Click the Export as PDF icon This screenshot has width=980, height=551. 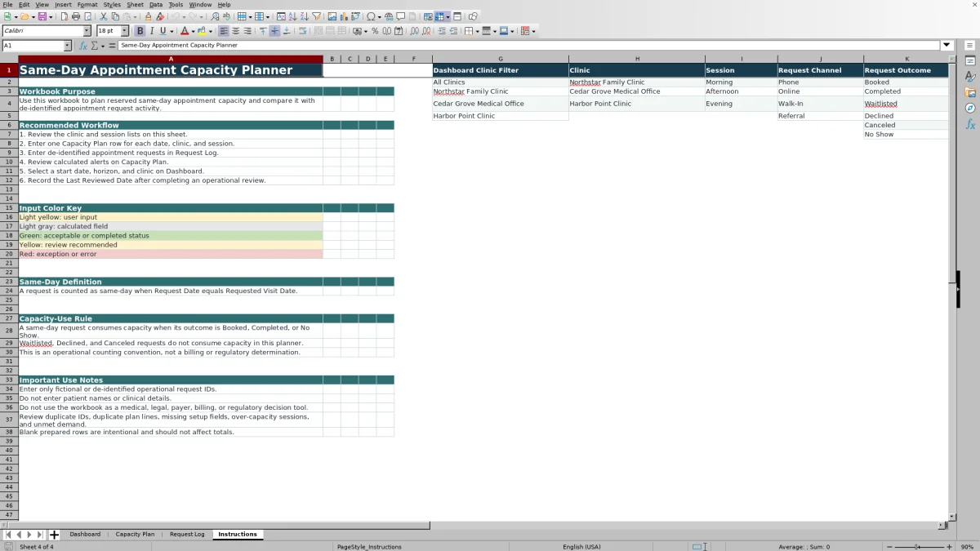pos(64,16)
